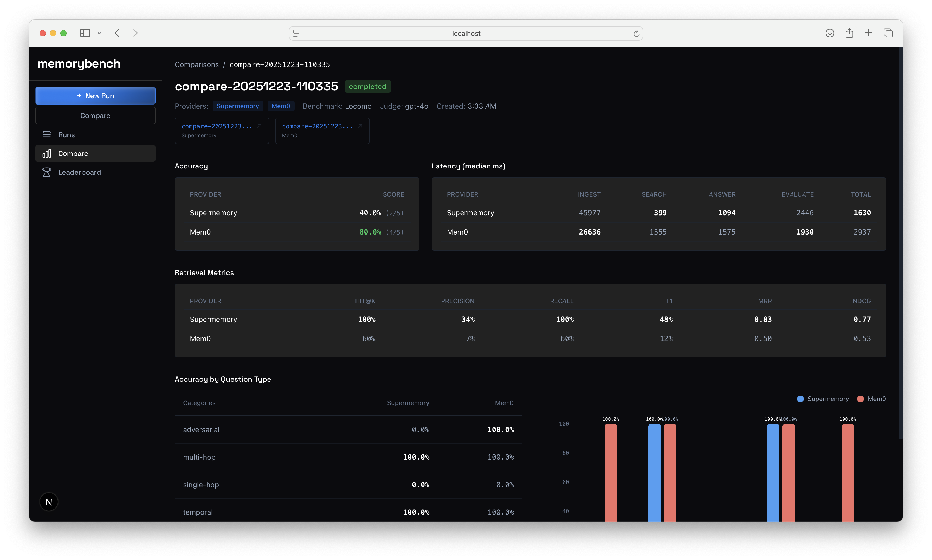
Task: Go to Runs in the sidebar
Action: (66, 135)
